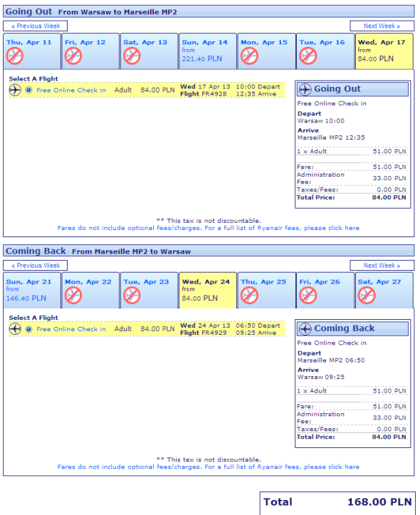Click the no-flight icon under Fri, Apr 26

click(x=308, y=296)
